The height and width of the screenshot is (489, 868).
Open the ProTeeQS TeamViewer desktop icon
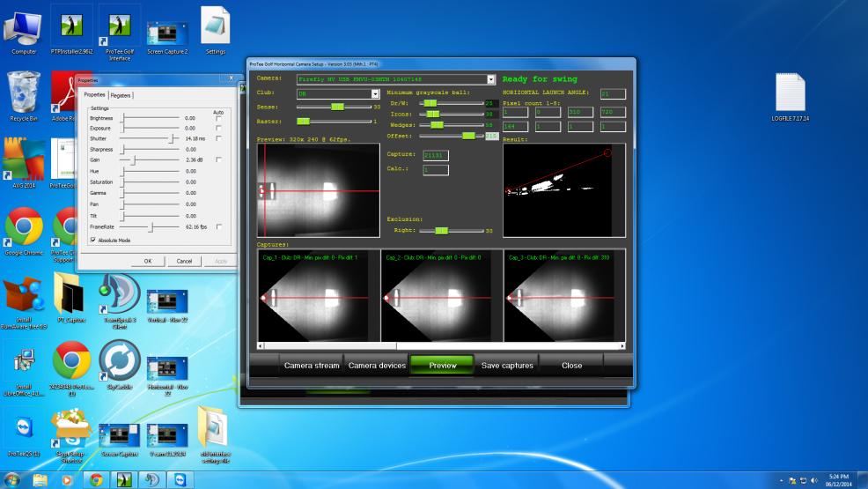click(x=23, y=436)
